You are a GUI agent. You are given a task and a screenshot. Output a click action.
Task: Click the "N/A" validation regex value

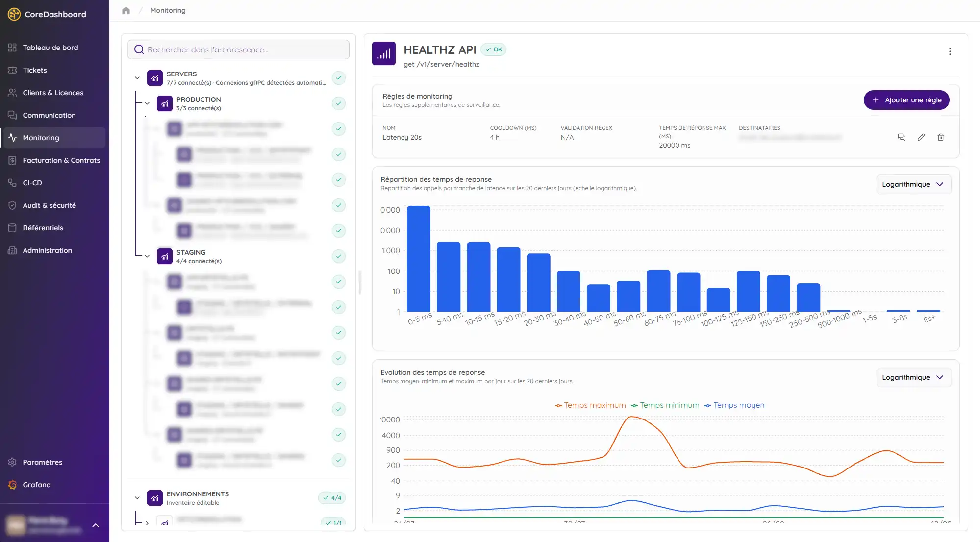click(x=567, y=137)
